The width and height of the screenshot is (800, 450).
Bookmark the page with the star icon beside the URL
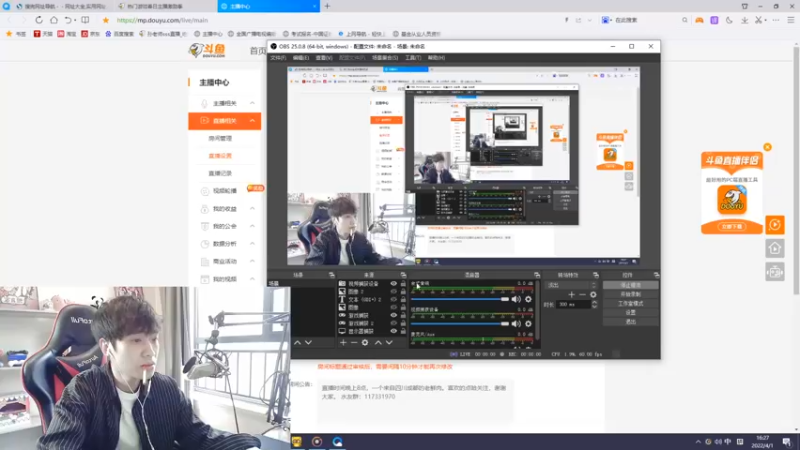106,20
